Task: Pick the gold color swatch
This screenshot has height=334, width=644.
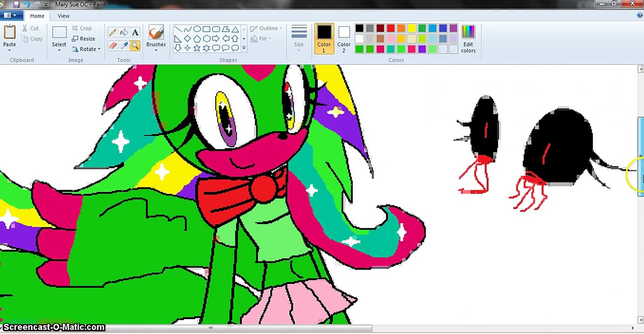Action: point(401,39)
